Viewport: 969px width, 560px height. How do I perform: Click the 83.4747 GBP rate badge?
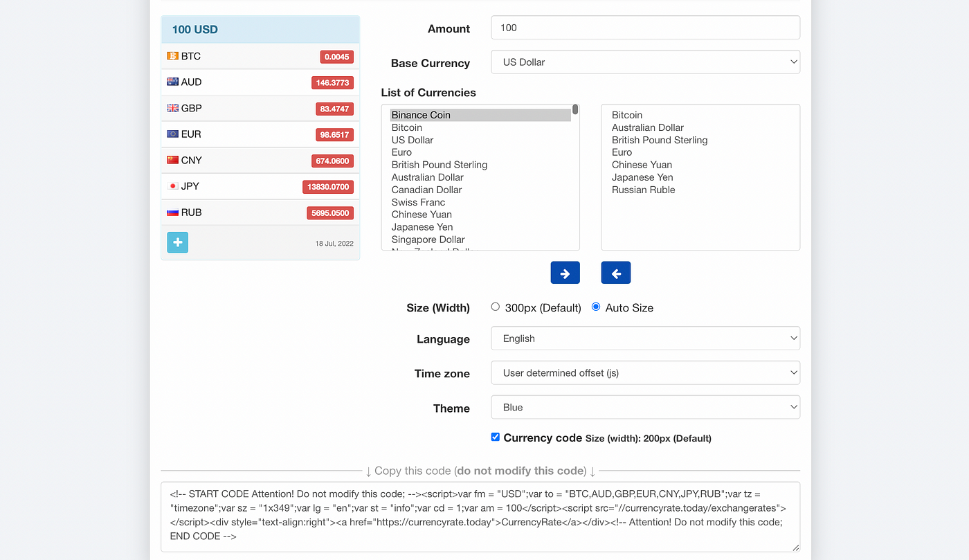click(334, 109)
